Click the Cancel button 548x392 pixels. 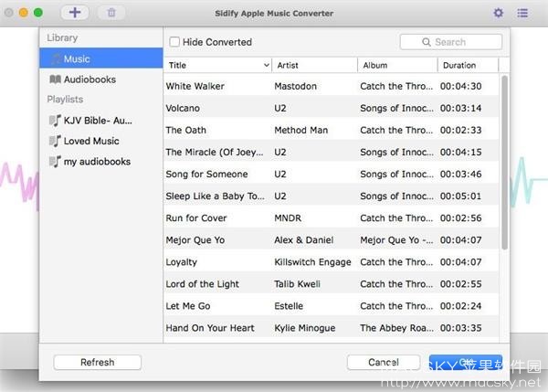click(x=384, y=362)
